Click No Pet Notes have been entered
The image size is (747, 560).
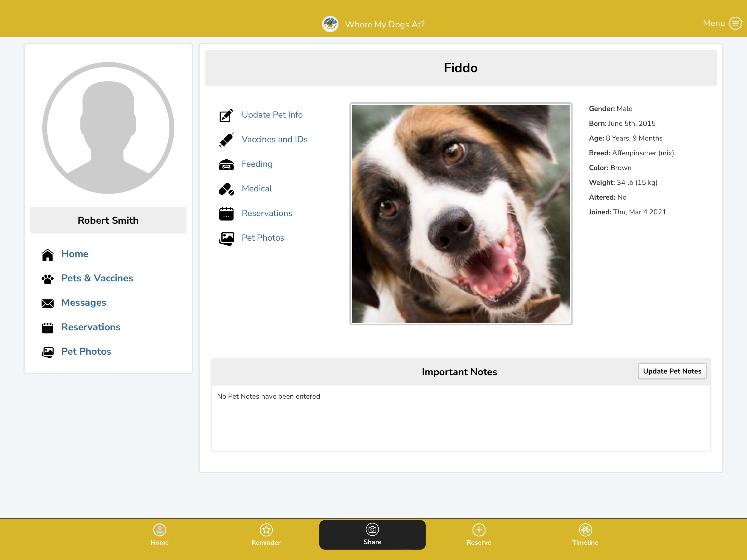[x=269, y=396]
